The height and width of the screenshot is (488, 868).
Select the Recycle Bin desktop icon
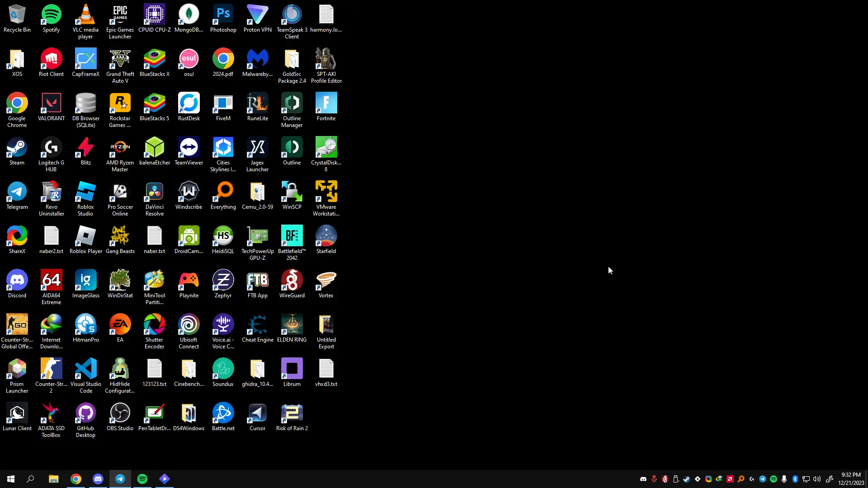(x=17, y=19)
